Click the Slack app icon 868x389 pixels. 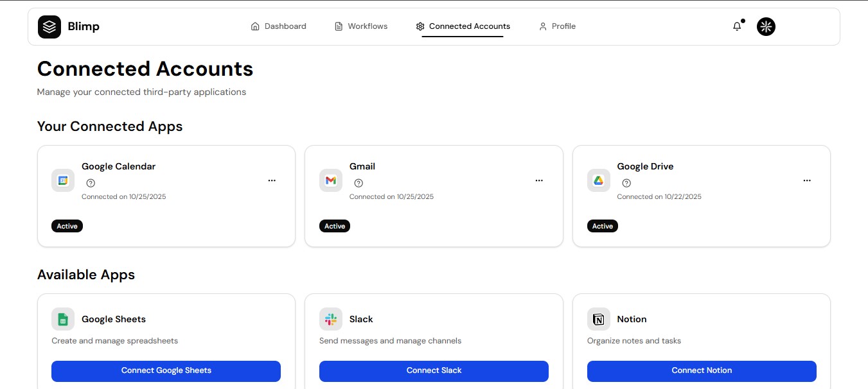[x=331, y=319]
